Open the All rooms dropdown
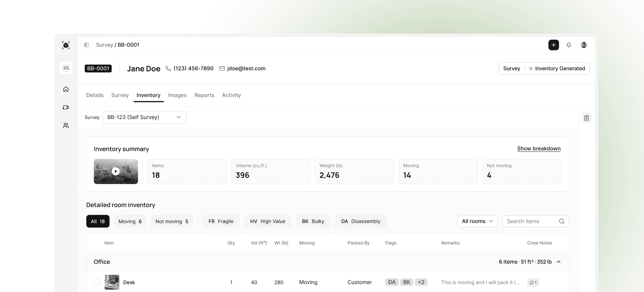Screen dimensions: 644x292 click(x=477, y=221)
